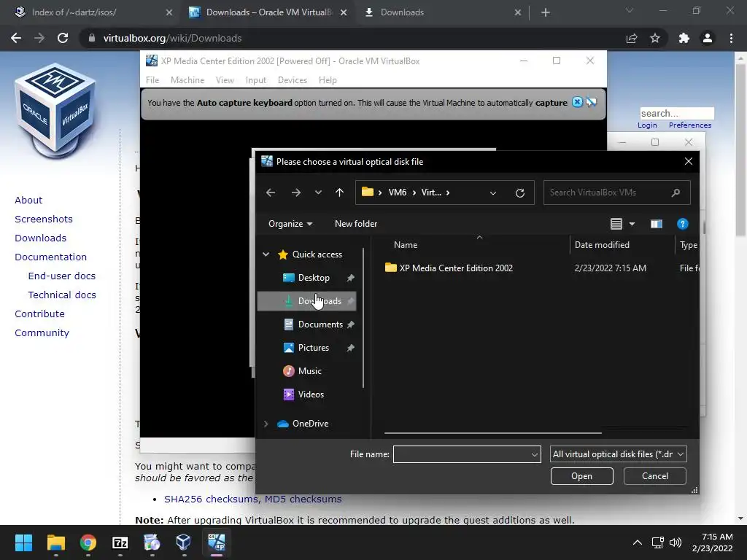The width and height of the screenshot is (747, 560).
Task: Dismiss the Auto capture keyboard notification
Action: tap(577, 102)
